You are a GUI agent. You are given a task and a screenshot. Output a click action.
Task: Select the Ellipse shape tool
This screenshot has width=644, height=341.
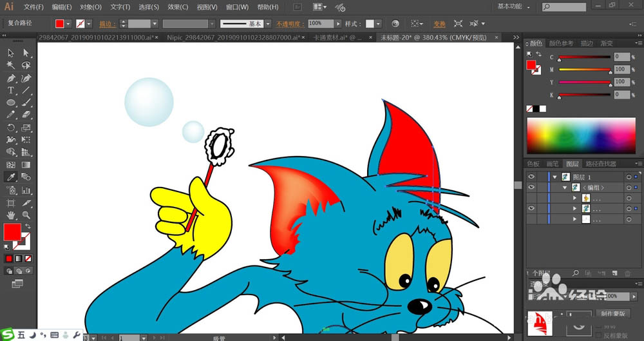[11, 103]
